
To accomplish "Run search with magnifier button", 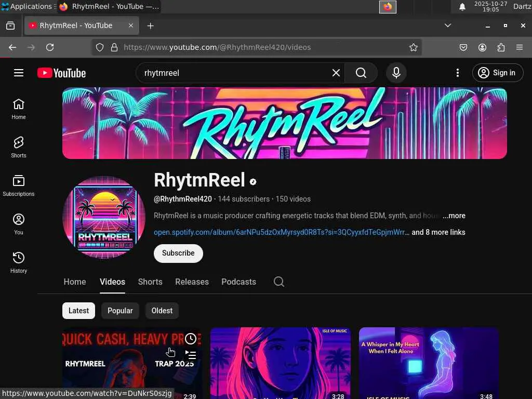I will (x=361, y=73).
